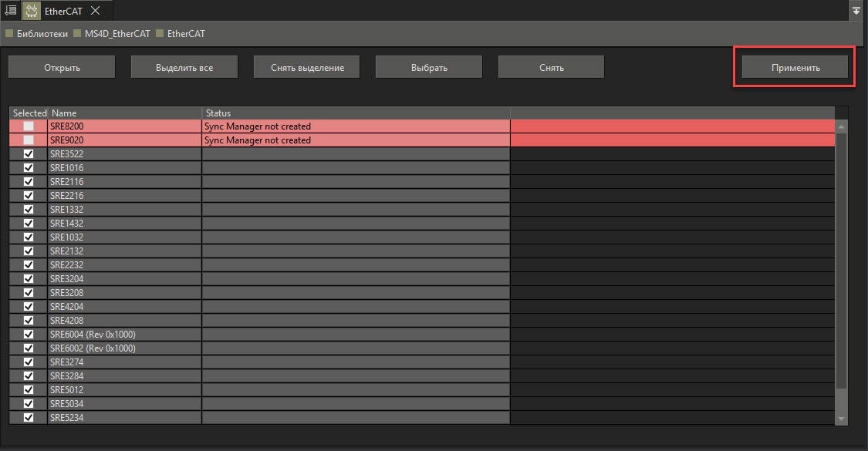
Task: Click the vertical scrollbar thumb in table
Action: tap(842, 260)
